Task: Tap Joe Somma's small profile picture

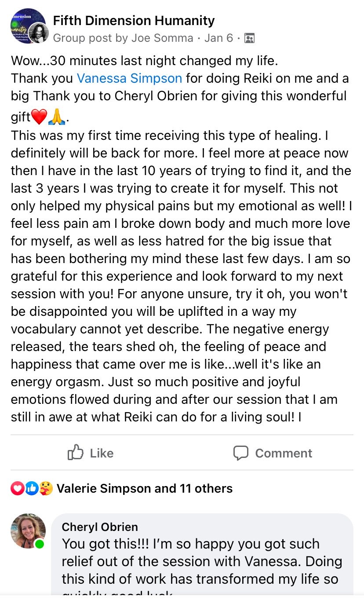Action: [38, 33]
